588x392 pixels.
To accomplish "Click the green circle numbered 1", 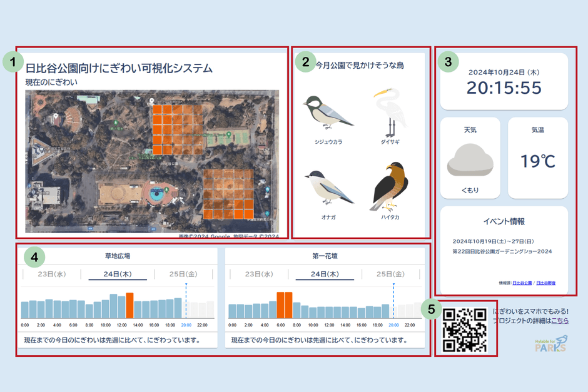I will click(x=13, y=62).
